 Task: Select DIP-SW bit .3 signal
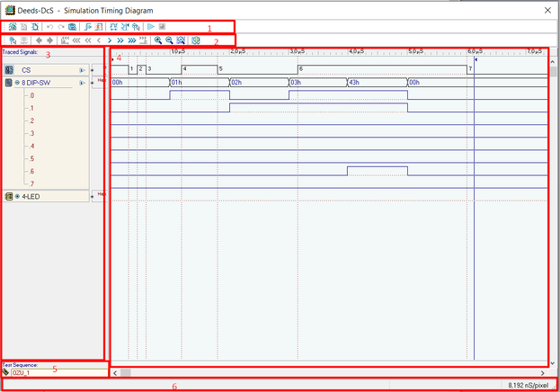point(31,133)
